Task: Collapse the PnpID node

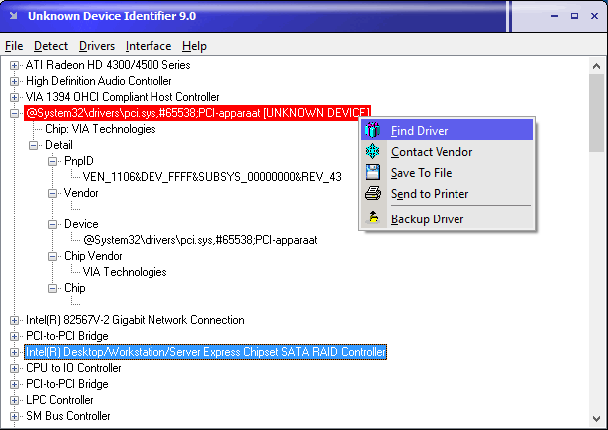Action: click(52, 161)
